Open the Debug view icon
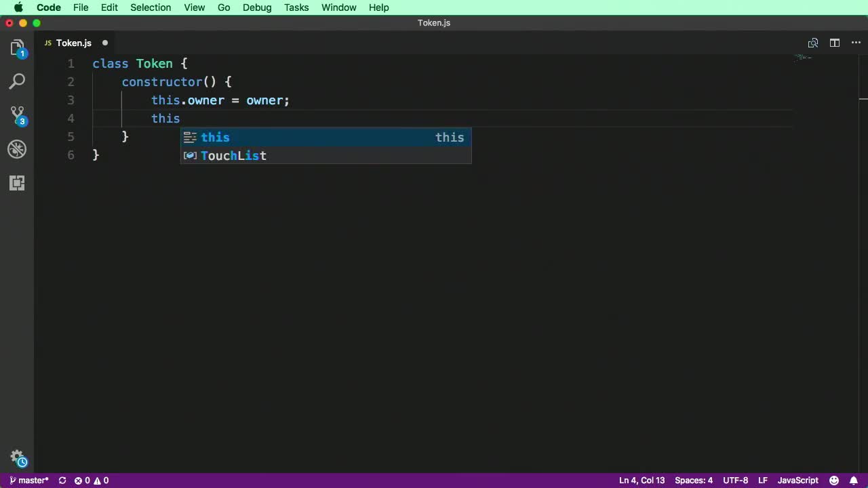This screenshot has height=488, width=868. pos(18,149)
